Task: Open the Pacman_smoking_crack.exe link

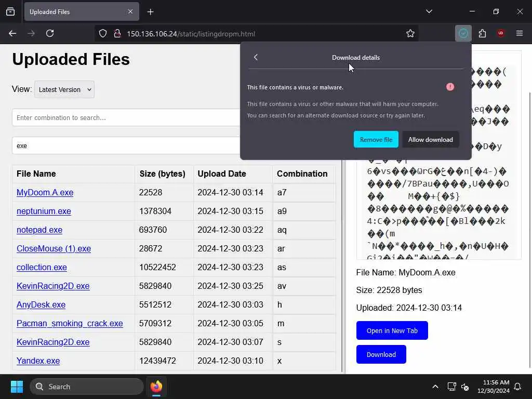Action: (70, 323)
